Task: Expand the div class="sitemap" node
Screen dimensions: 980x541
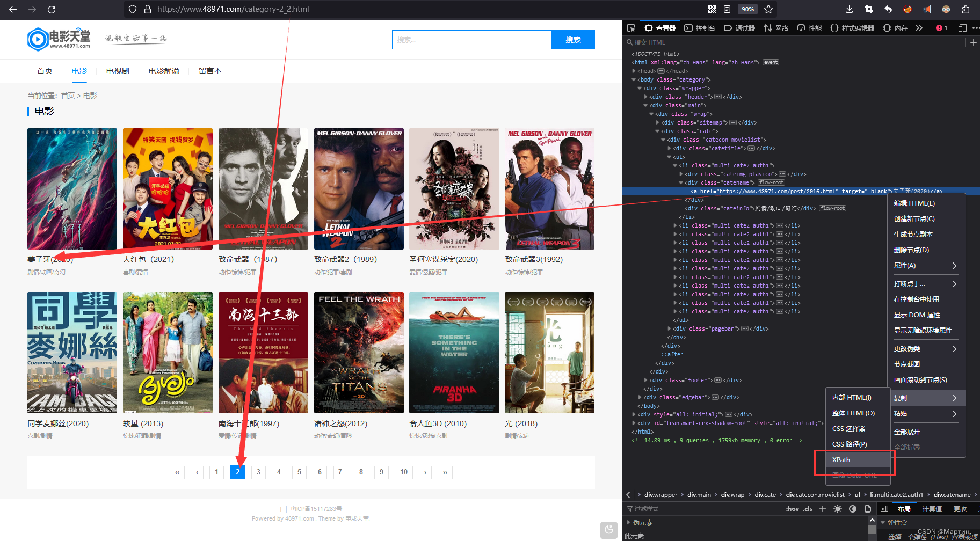Action: (657, 122)
